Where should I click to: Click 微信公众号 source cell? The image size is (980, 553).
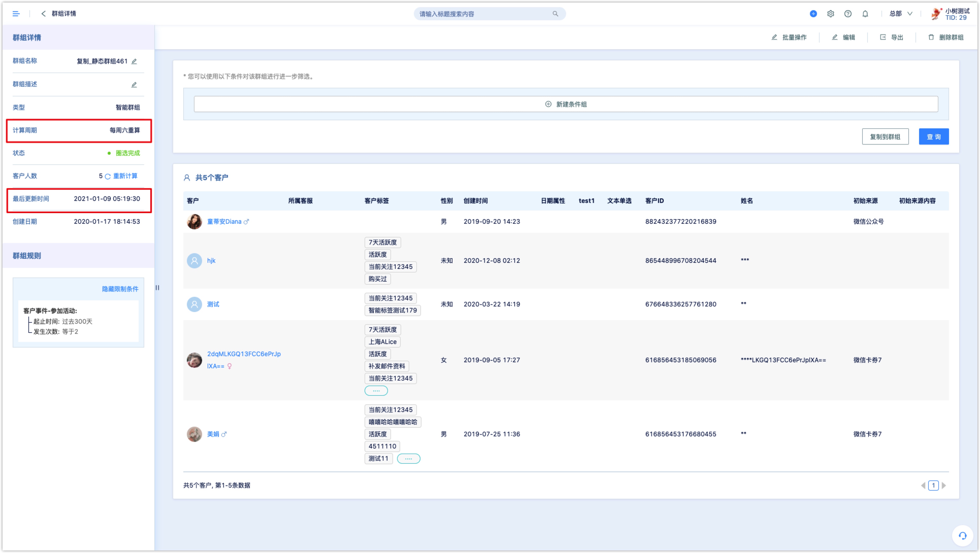[x=868, y=221]
